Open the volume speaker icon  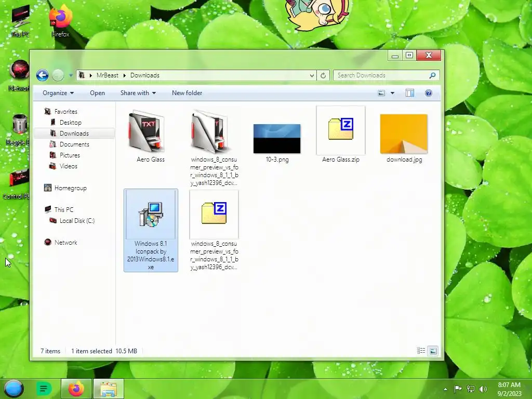coord(483,389)
